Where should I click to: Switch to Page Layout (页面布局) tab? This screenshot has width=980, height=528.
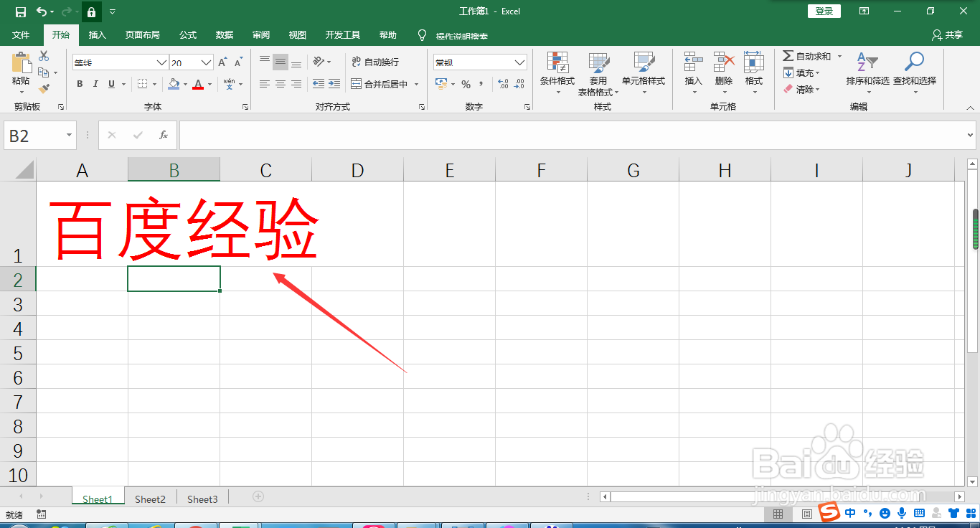pos(142,34)
